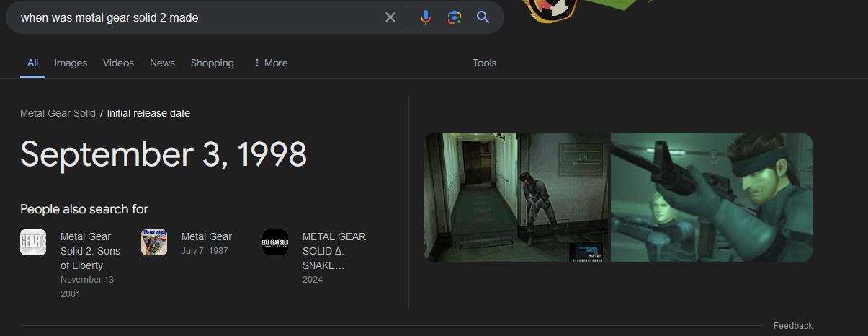Switch to the Videos tab
The image size is (868, 336).
tap(118, 63)
